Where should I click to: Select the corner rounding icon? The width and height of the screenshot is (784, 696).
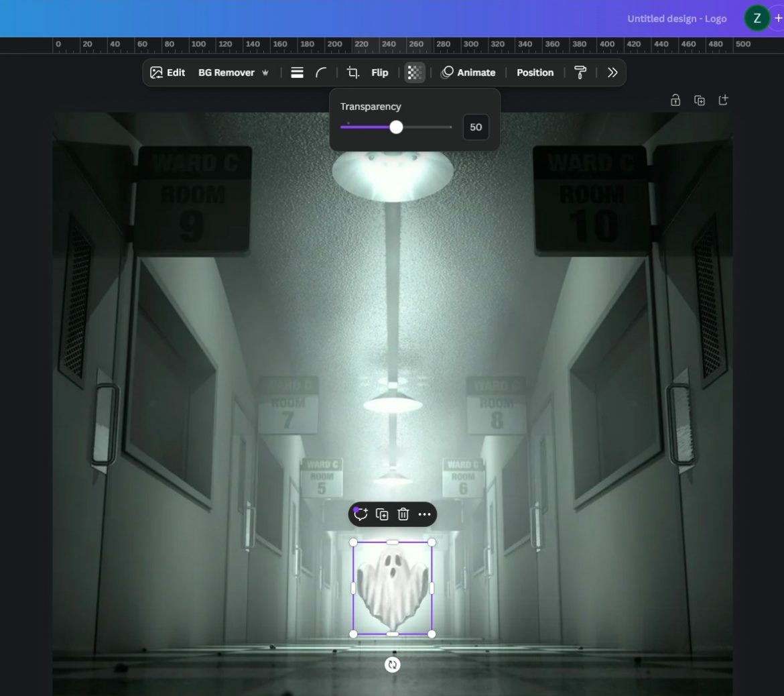pyautogui.click(x=322, y=72)
